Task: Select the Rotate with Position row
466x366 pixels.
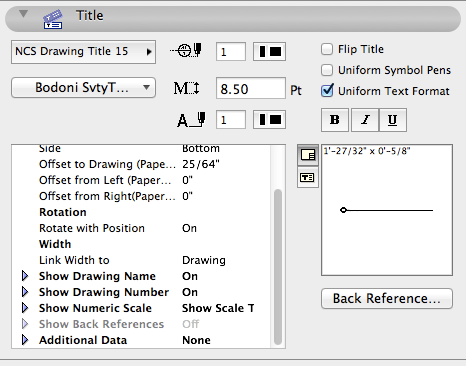Action: [142, 228]
